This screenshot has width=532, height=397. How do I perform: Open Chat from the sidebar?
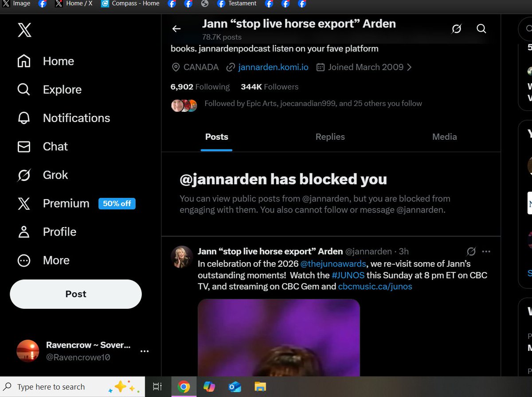43,146
